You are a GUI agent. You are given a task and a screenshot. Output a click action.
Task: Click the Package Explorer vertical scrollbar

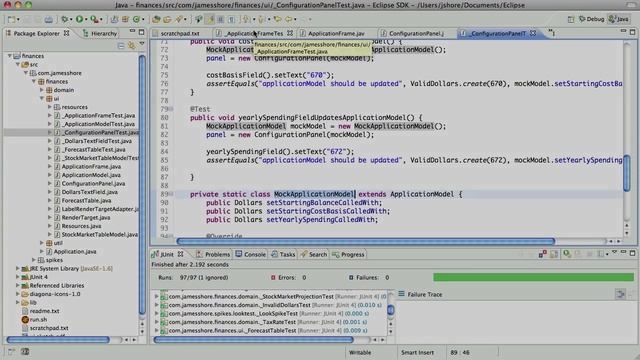[142, 184]
